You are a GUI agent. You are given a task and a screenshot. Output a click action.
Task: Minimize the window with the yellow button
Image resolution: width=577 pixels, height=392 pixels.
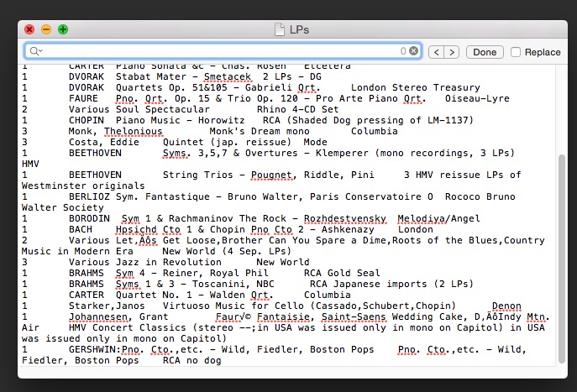pyautogui.click(x=46, y=29)
